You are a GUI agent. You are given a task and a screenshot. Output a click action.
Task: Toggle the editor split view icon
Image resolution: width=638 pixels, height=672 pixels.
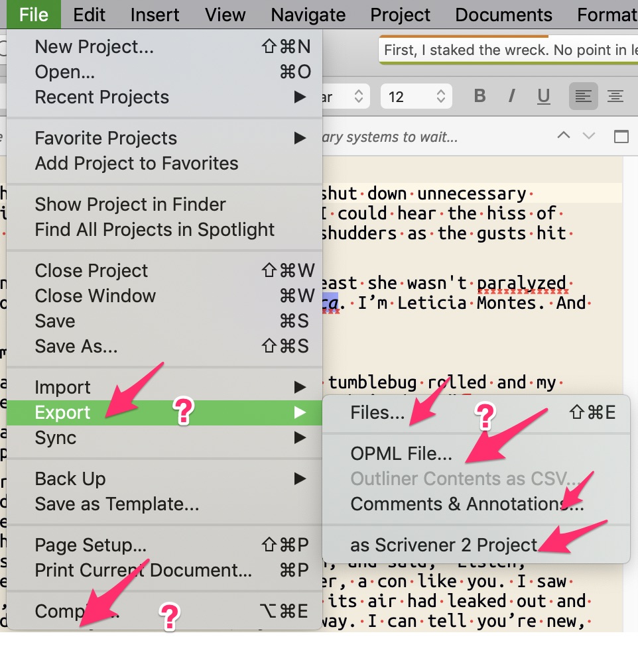pyautogui.click(x=621, y=137)
